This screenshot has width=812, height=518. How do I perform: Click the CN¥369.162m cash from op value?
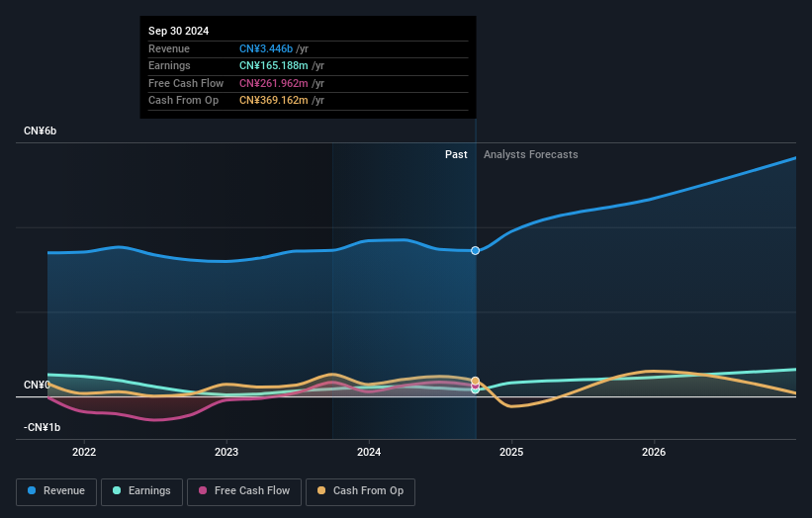[x=273, y=101]
